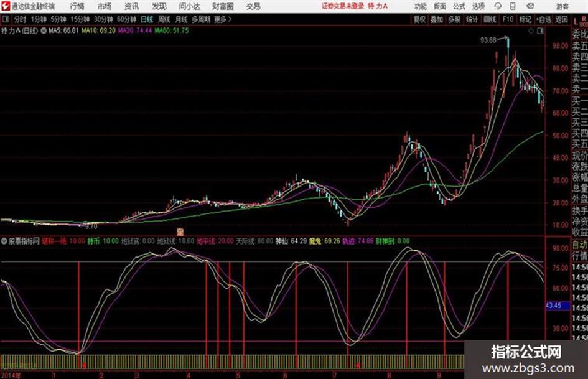
Task: Click the 多股 multi-stock toolbar button
Action: (x=454, y=19)
